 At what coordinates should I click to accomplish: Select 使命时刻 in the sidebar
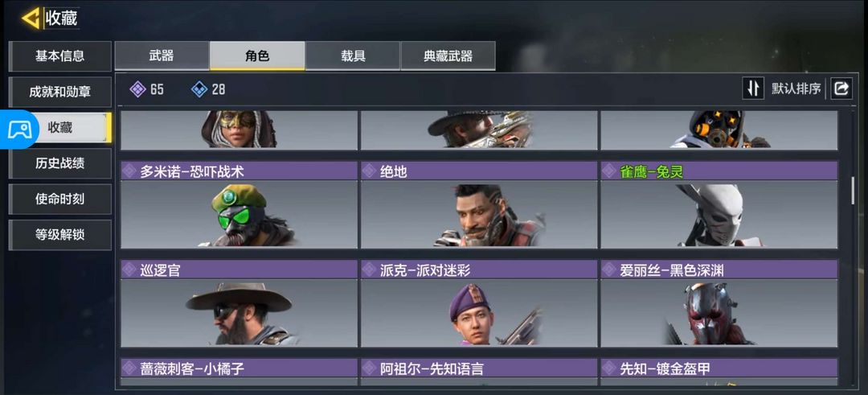[x=59, y=199]
